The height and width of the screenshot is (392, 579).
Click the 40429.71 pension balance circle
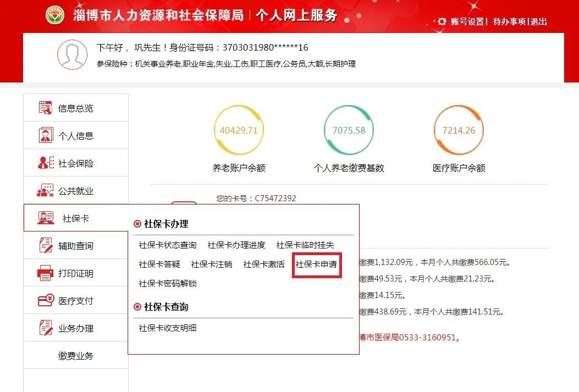click(x=239, y=130)
